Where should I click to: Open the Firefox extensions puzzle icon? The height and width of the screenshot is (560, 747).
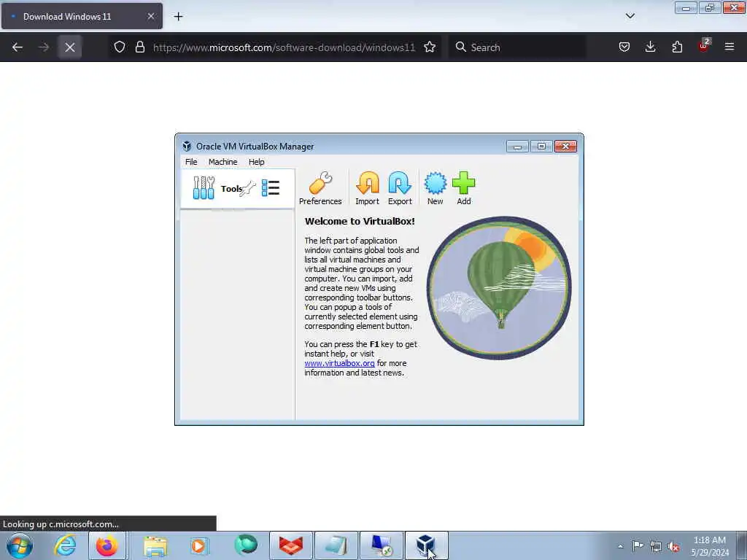click(677, 47)
